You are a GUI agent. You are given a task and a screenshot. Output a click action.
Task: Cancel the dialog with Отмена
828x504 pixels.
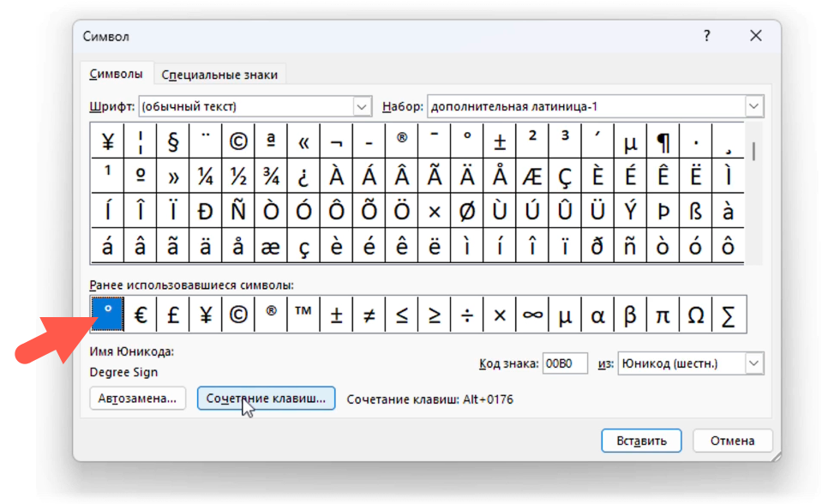pos(732,441)
